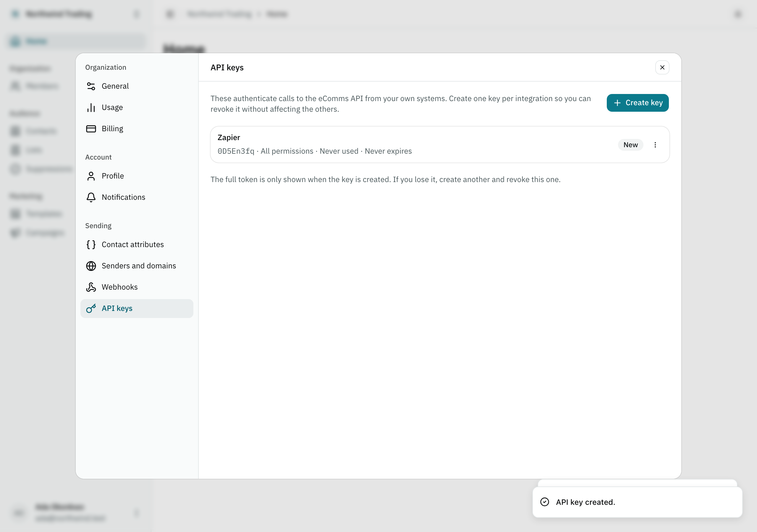Click the Profile person icon
This screenshot has height=532, width=757.
pyautogui.click(x=91, y=176)
